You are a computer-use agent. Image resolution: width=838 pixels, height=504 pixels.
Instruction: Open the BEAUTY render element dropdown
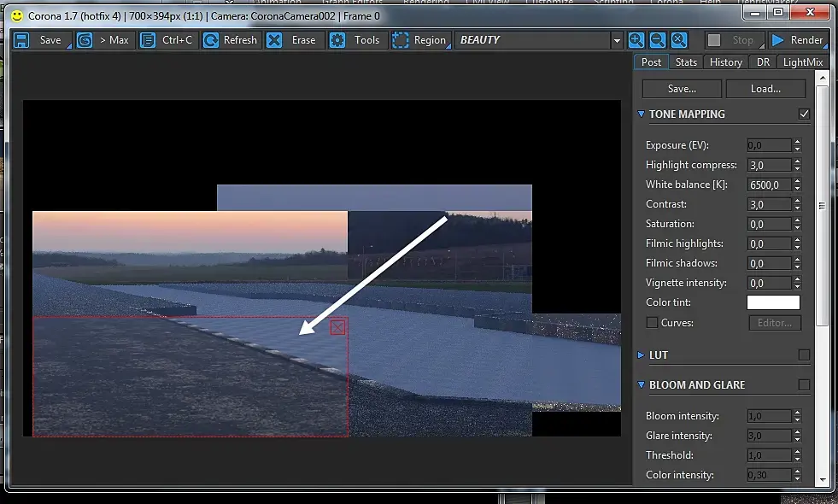point(617,40)
